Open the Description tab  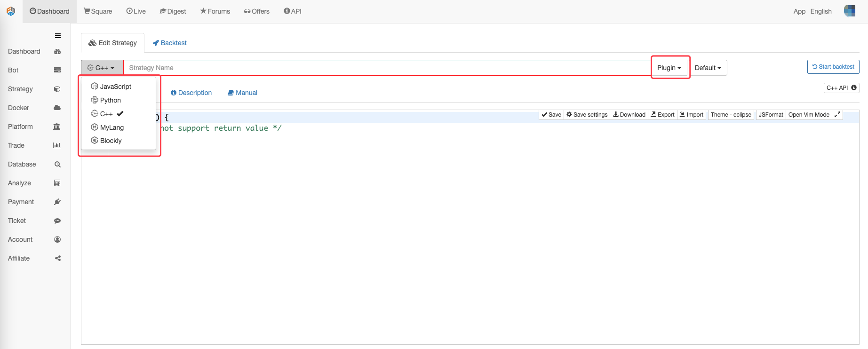click(191, 93)
